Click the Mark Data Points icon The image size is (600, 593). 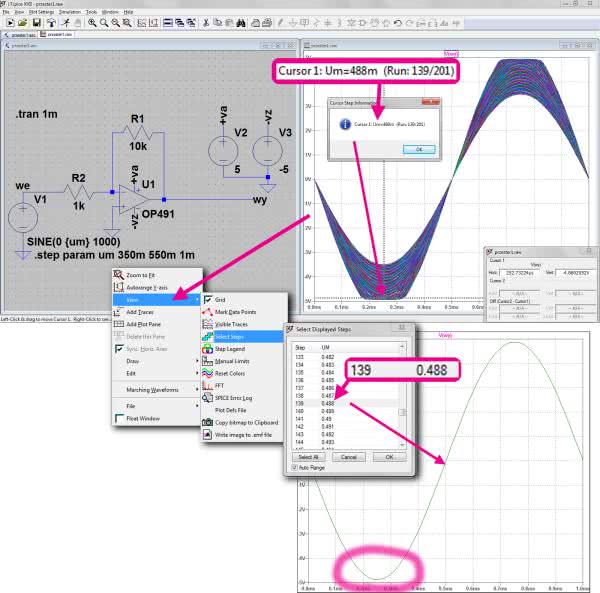(207, 311)
